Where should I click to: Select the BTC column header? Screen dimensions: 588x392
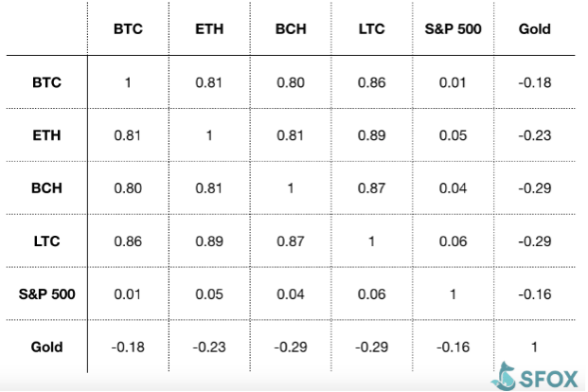click(128, 29)
